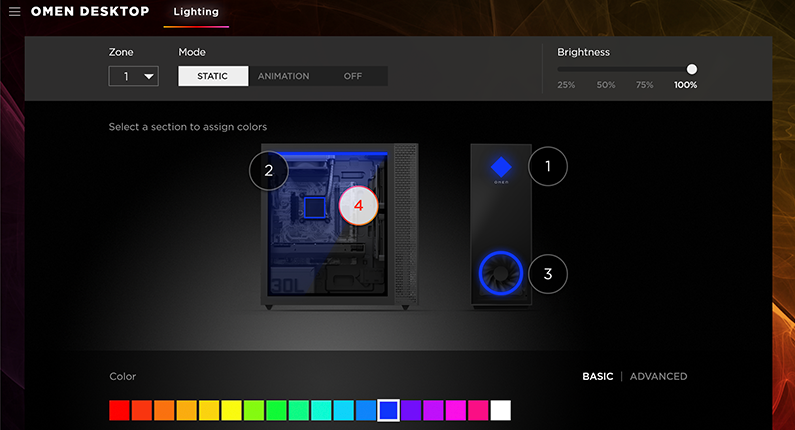The width and height of the screenshot is (795, 430).
Task: Pick the selected deep blue swatch
Action: point(388,410)
